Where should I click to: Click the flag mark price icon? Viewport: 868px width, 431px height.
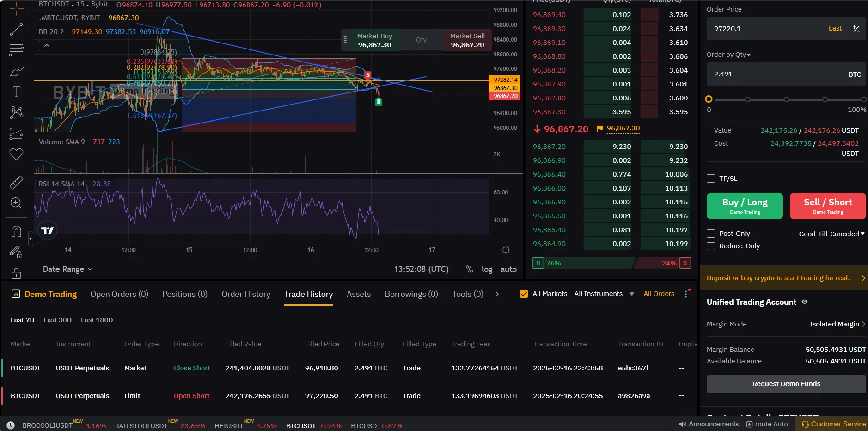(599, 129)
